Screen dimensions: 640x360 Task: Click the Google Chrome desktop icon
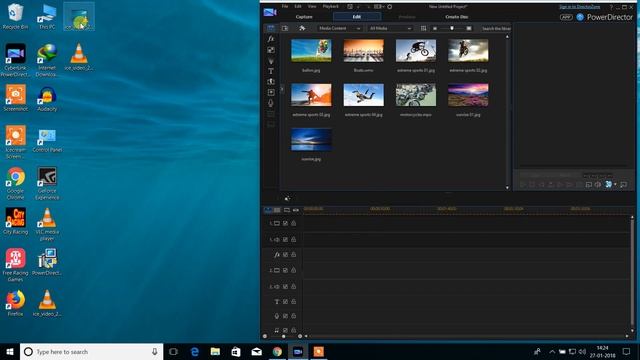(x=16, y=183)
